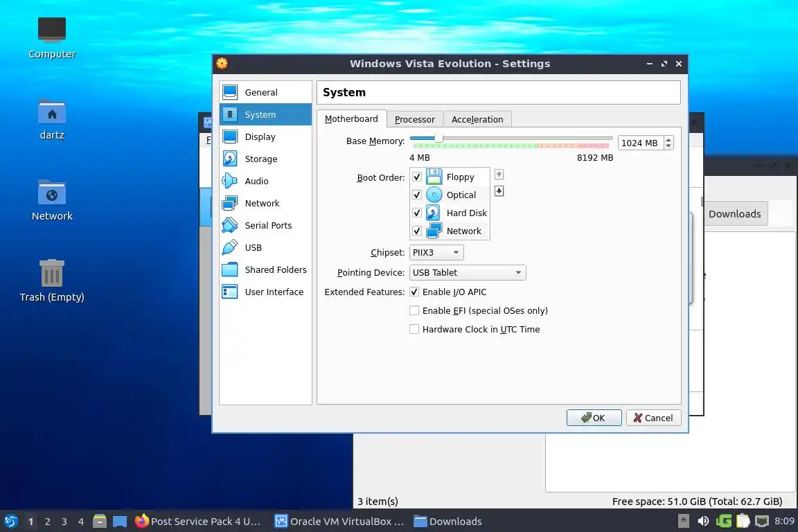Select the System category icon
798x532 pixels.
[x=230, y=114]
